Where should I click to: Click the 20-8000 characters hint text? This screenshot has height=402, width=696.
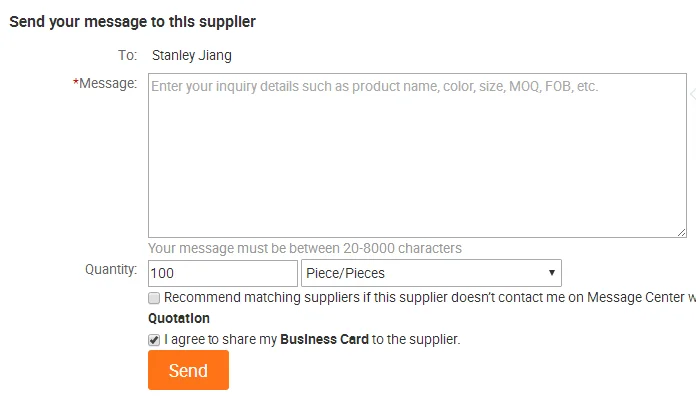click(305, 248)
